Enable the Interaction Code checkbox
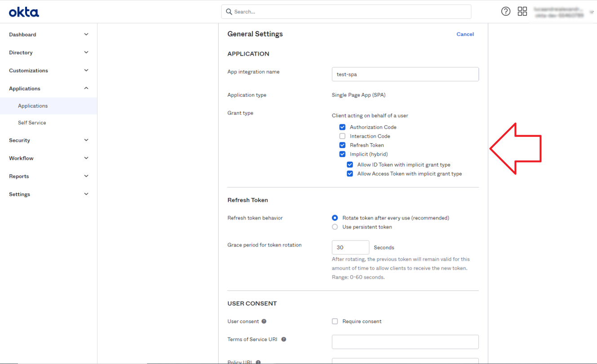The height and width of the screenshot is (364, 597). click(x=342, y=136)
